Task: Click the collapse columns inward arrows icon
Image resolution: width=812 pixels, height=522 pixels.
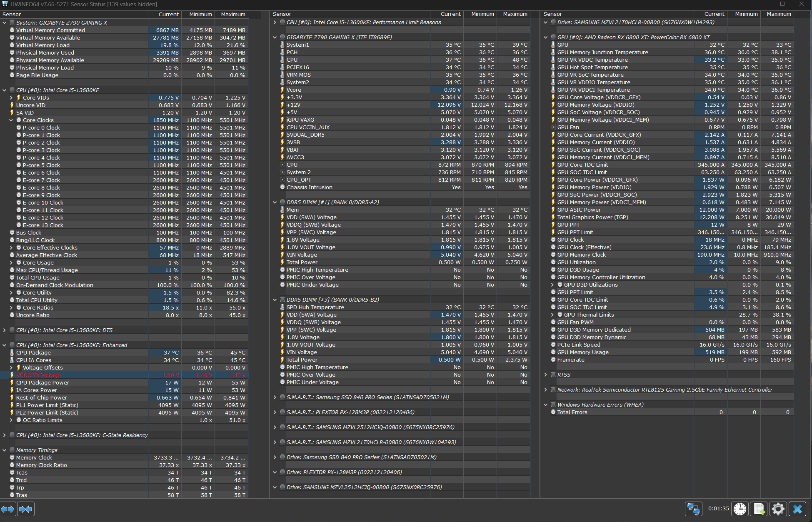Action: coord(25,509)
